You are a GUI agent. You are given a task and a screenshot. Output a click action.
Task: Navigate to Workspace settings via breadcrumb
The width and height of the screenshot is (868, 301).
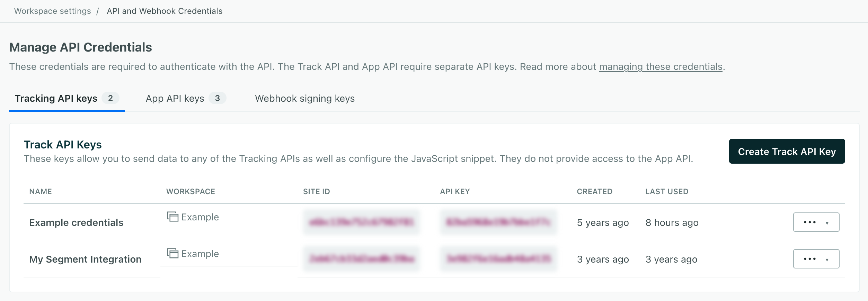[x=52, y=11]
